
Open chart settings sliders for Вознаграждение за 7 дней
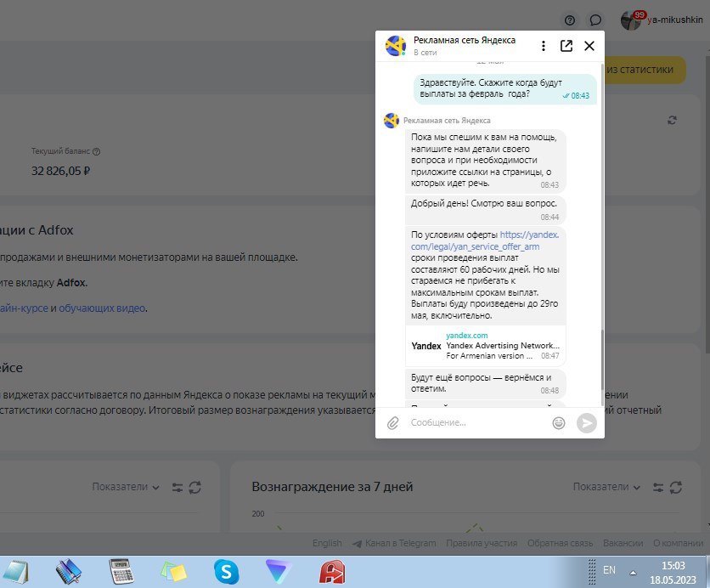(x=658, y=488)
